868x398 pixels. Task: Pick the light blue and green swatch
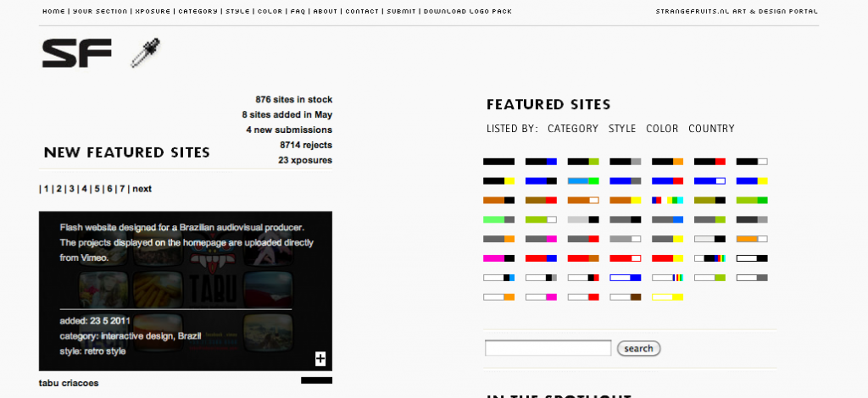coord(583,180)
